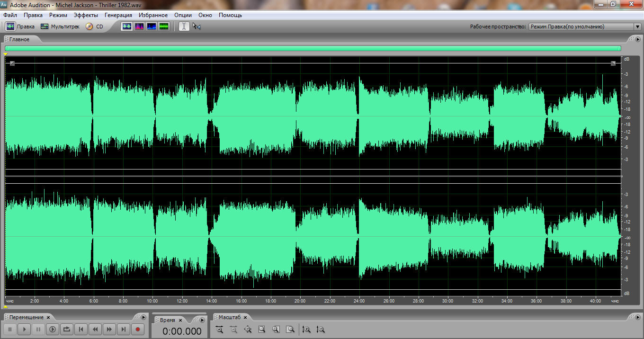644x339 pixels.
Task: Start playback with Play button
Action: click(x=24, y=329)
